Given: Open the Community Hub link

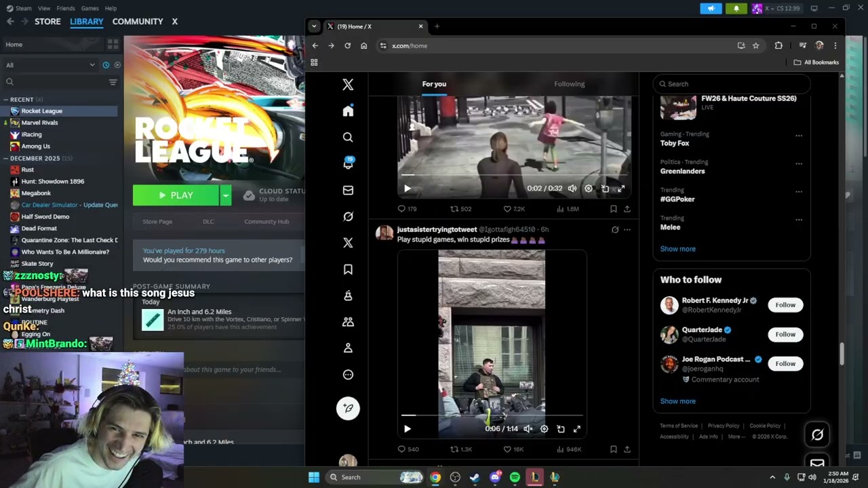Looking at the screenshot, I should click(267, 222).
